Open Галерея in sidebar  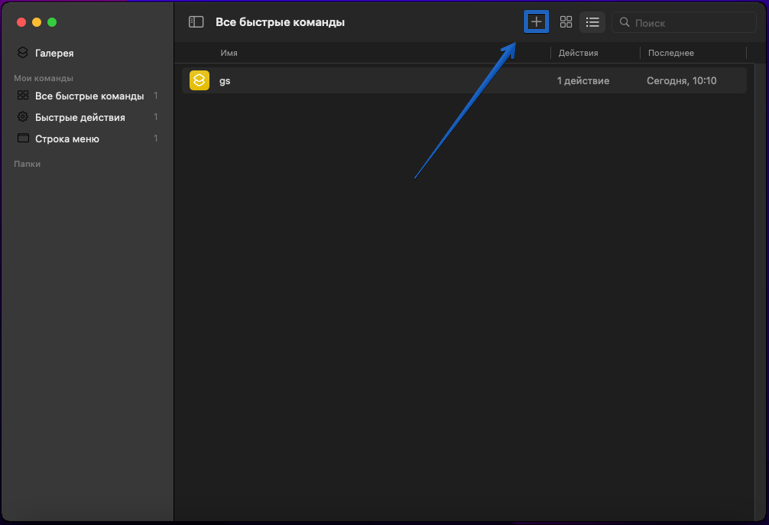(54, 53)
